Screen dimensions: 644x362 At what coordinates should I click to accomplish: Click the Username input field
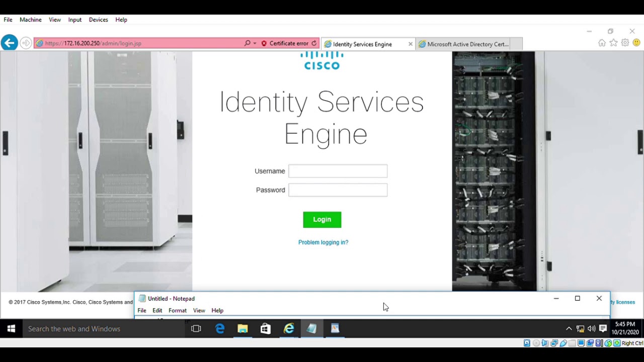(338, 171)
